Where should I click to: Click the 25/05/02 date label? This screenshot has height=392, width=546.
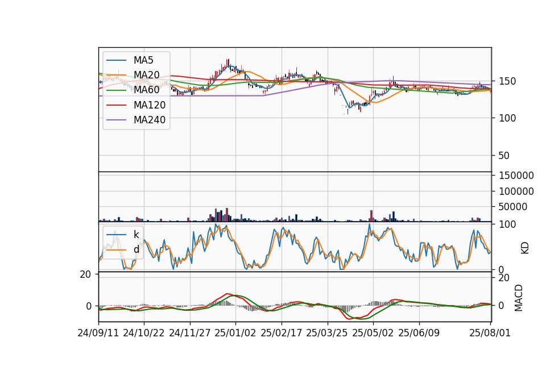pos(373,333)
